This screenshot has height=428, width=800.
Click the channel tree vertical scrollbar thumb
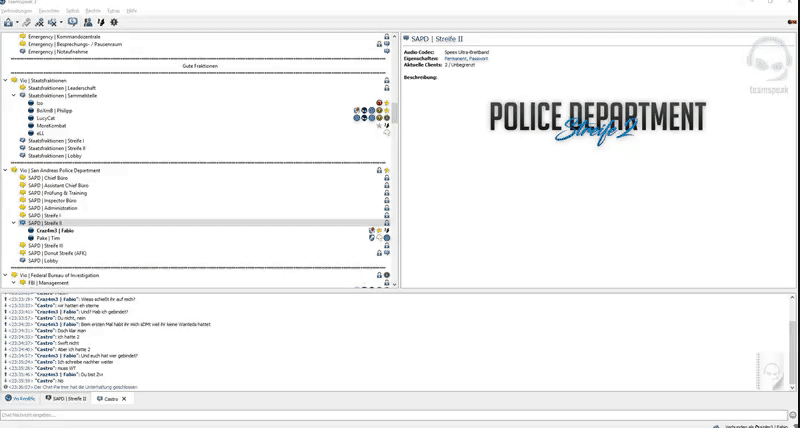click(395, 112)
